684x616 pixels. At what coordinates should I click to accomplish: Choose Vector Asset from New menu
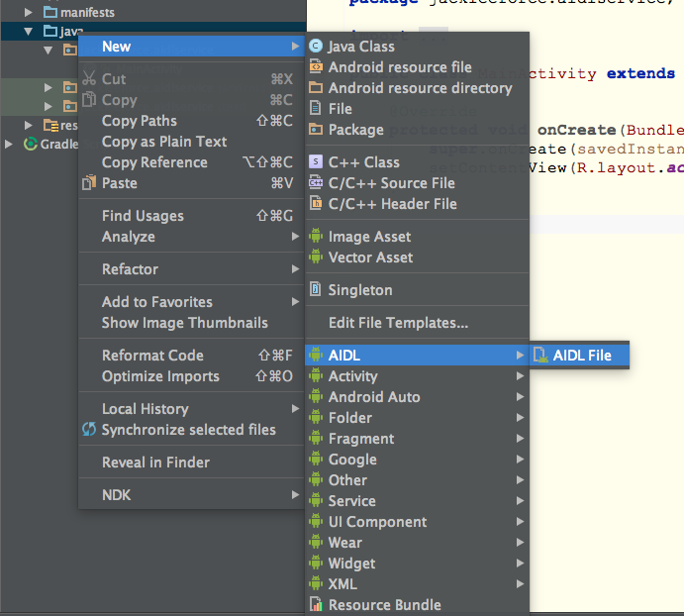tap(370, 257)
